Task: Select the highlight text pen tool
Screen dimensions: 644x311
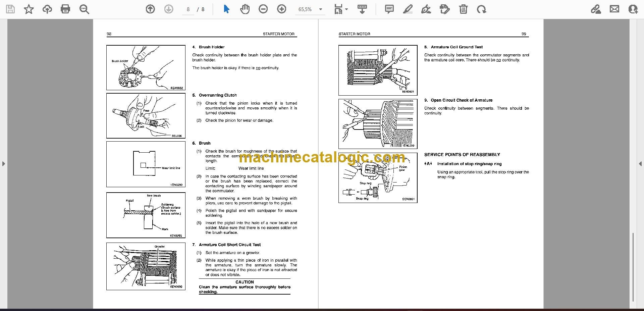Action: click(408, 9)
